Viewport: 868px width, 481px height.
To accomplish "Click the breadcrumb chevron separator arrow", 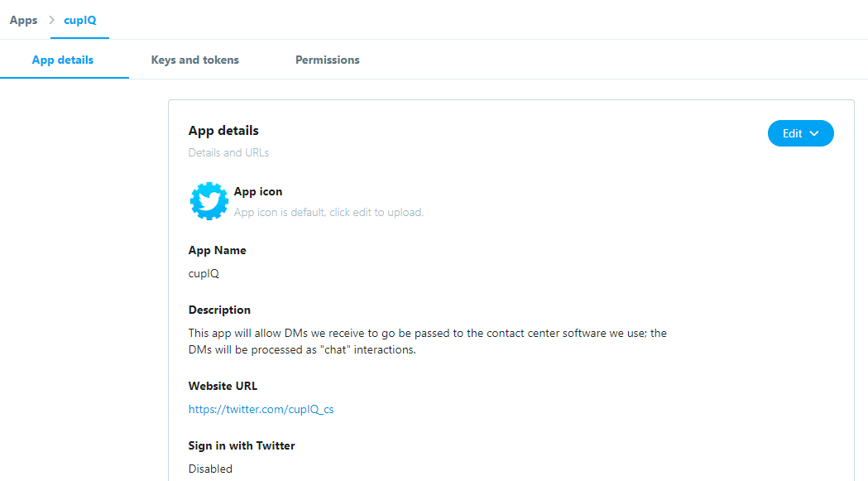I will tap(51, 20).
